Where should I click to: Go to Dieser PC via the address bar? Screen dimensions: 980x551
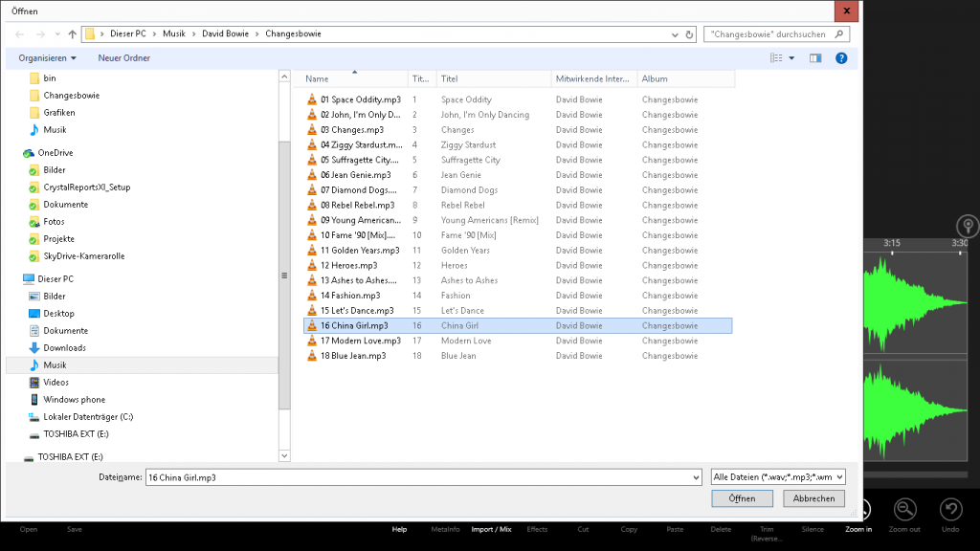click(127, 32)
